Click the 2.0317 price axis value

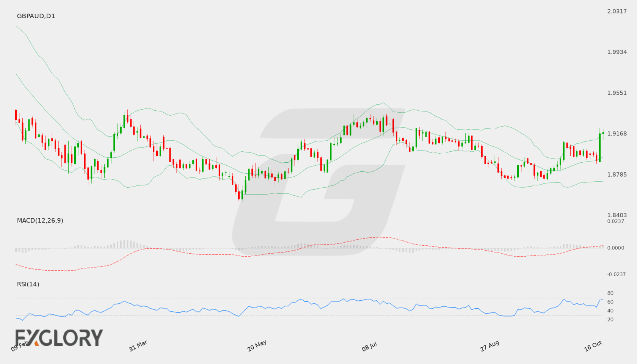(x=617, y=11)
